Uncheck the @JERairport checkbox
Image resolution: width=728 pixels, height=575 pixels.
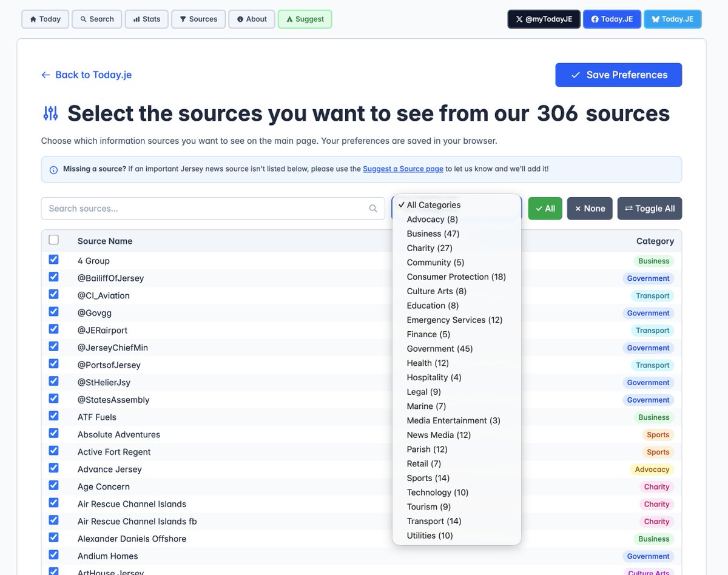[x=53, y=329]
